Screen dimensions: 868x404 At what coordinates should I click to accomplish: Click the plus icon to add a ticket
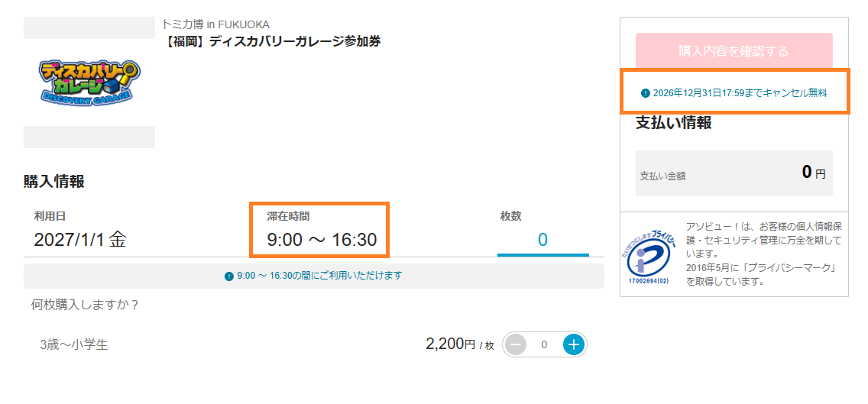click(x=574, y=344)
